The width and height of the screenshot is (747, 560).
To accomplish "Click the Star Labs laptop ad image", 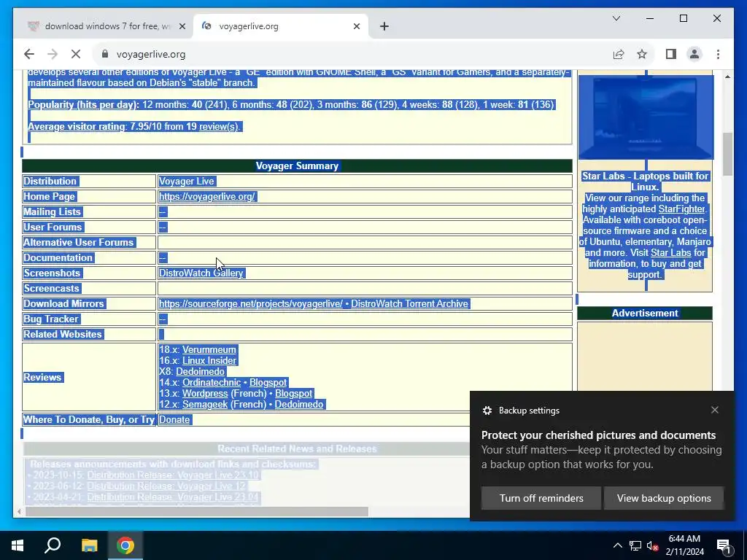I will point(646,117).
